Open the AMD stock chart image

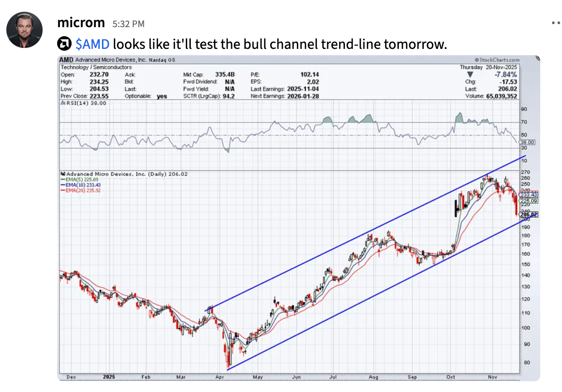tap(299, 218)
